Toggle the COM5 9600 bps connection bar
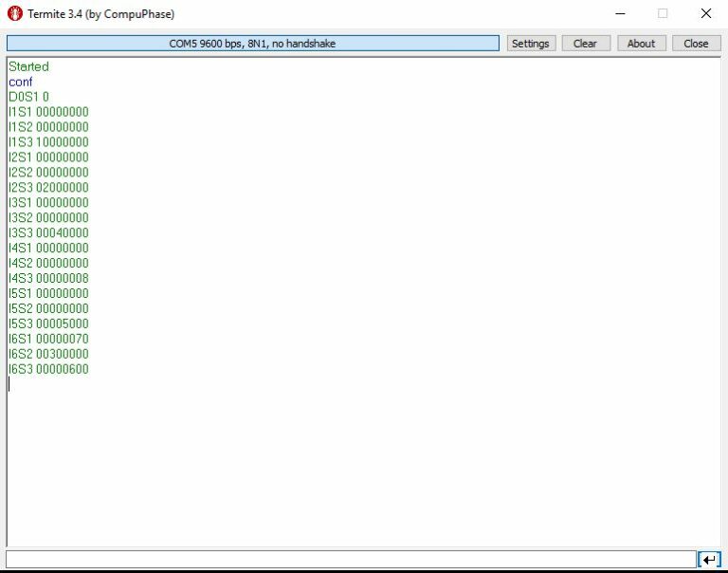728x573 pixels. pos(252,44)
